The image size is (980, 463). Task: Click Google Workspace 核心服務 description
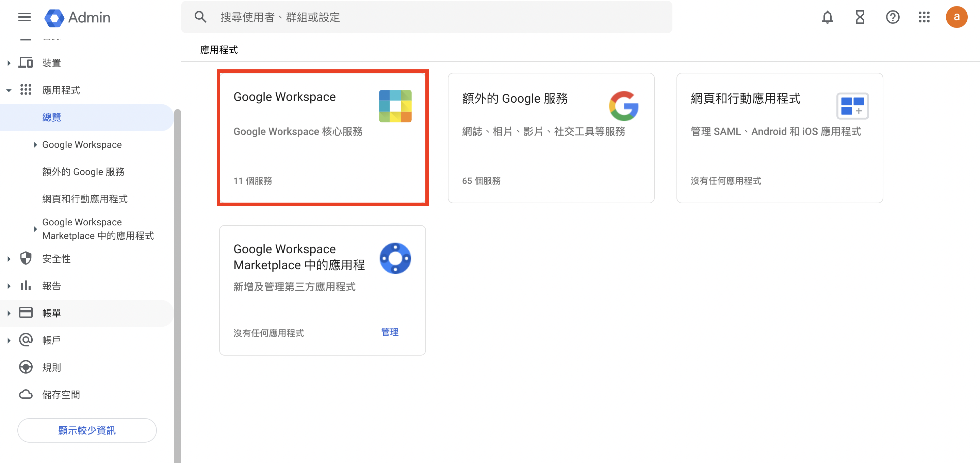(298, 132)
